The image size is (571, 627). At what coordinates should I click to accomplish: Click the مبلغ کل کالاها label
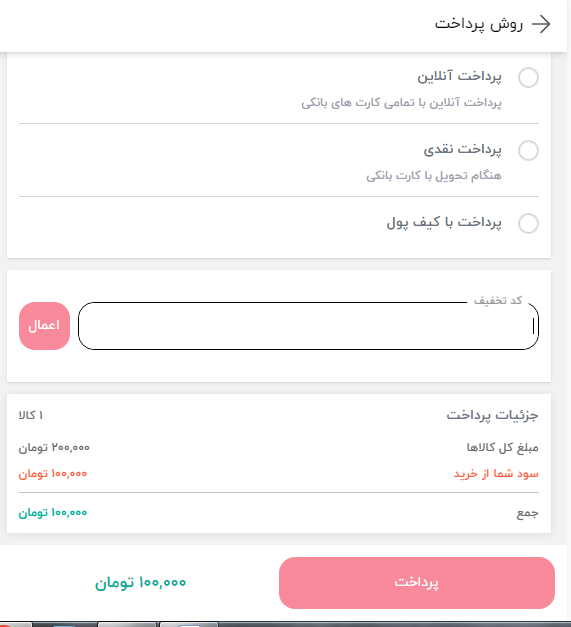502,447
